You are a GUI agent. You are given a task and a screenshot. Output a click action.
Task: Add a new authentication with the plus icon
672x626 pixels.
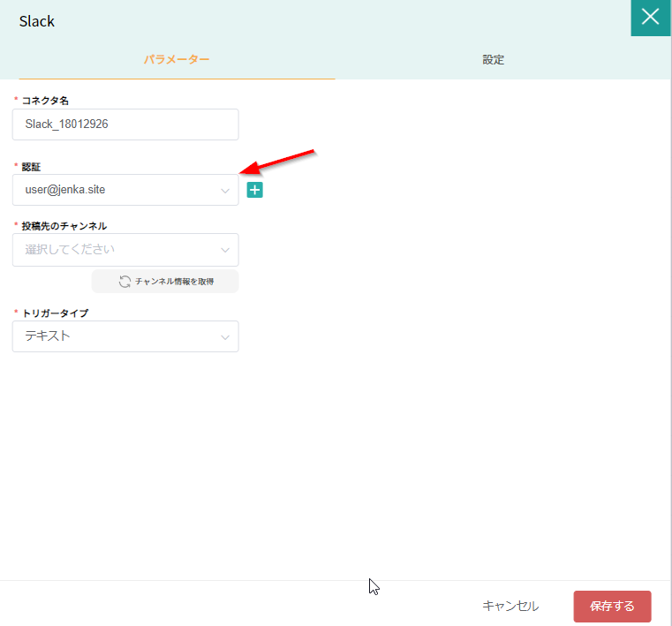pyautogui.click(x=254, y=190)
